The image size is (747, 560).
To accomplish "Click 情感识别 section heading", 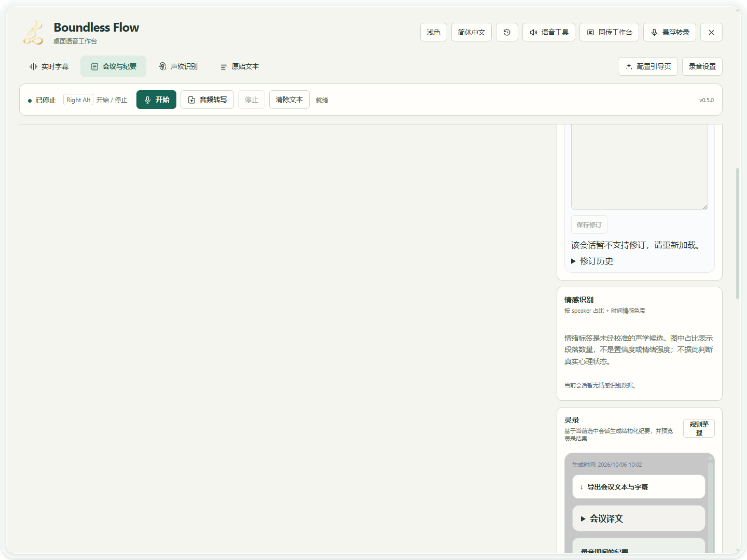I will coord(579,300).
